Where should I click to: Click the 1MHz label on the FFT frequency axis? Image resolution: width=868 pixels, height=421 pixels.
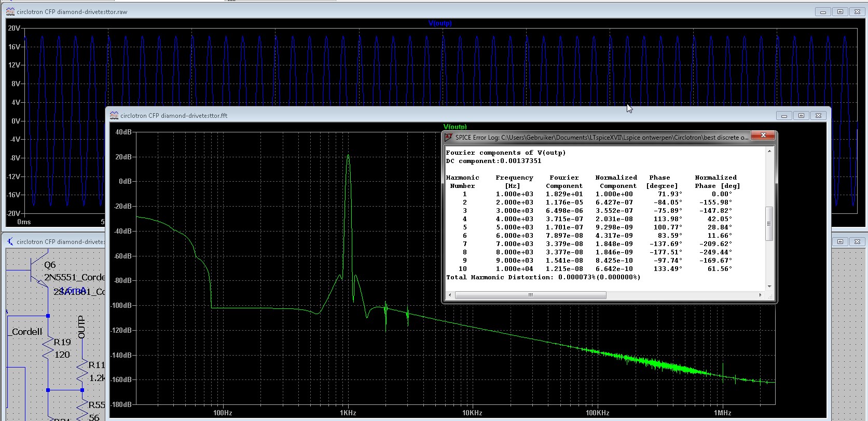(722, 413)
